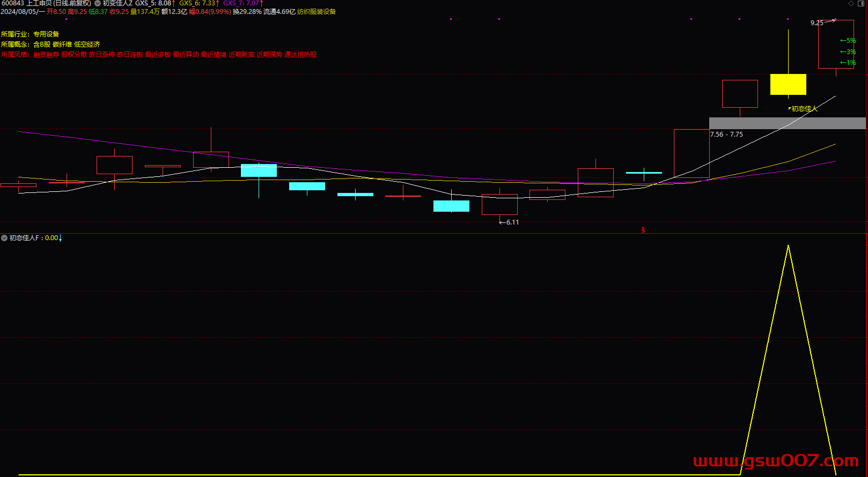
Task: Click the green 3% arrow marker
Action: tap(848, 52)
